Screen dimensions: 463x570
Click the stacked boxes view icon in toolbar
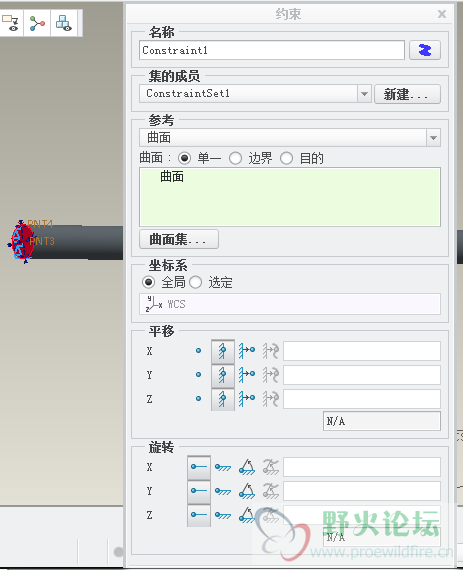(x=64, y=24)
